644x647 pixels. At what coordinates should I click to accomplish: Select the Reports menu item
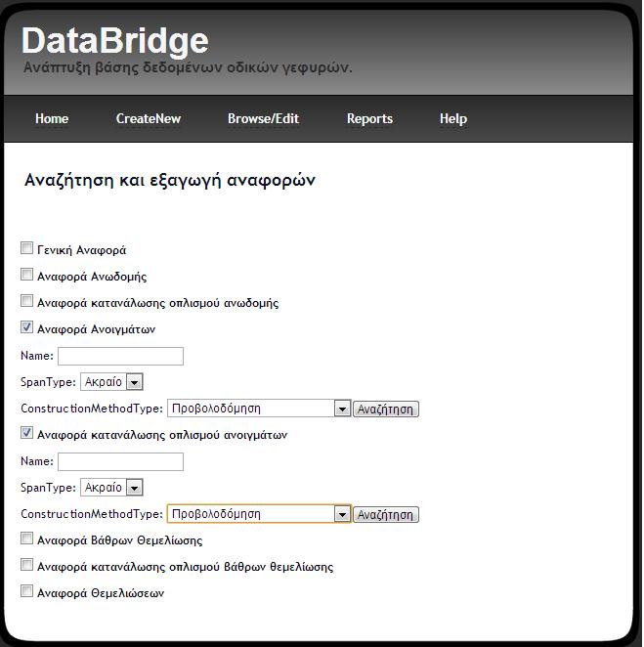pyautogui.click(x=369, y=119)
